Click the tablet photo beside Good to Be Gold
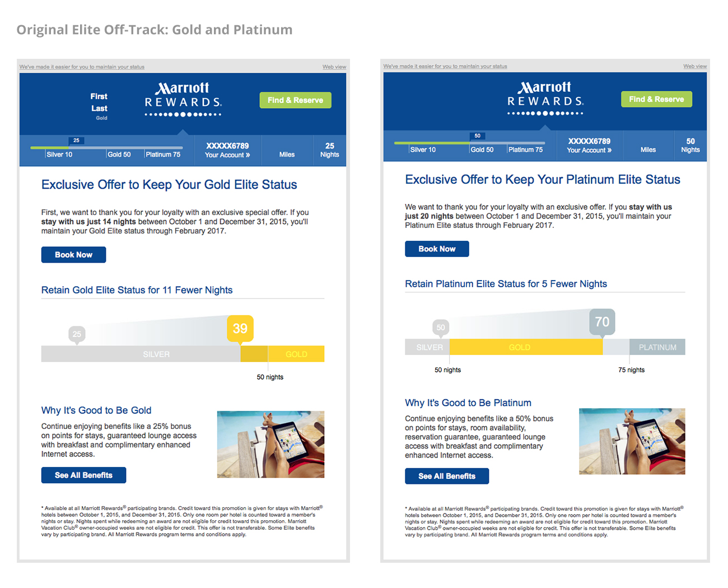Screen dimensions: 728x588 (270, 444)
